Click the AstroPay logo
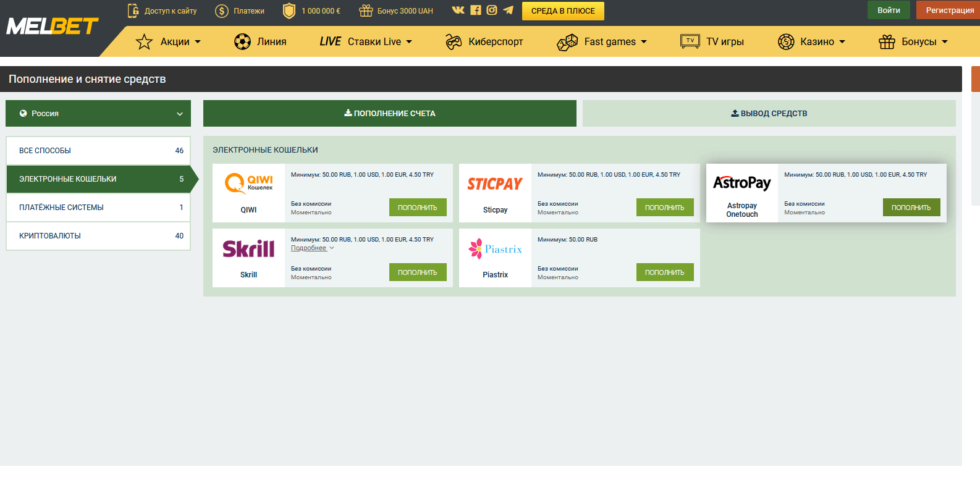This screenshot has width=980, height=480. [742, 183]
